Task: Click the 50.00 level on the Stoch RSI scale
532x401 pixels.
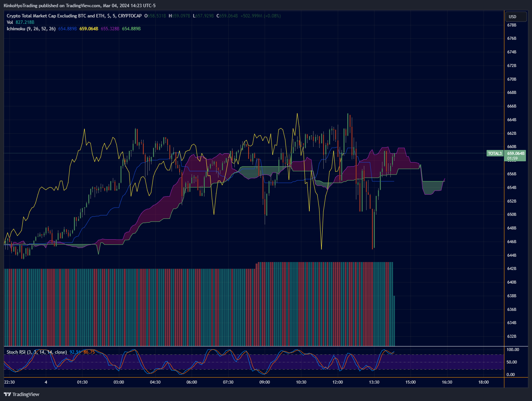Action: coord(512,362)
